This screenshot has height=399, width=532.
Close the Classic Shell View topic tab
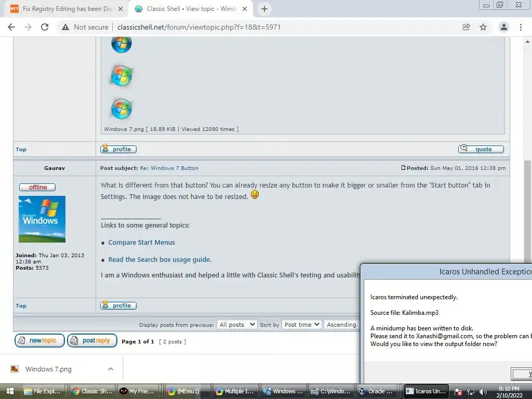coord(245,9)
